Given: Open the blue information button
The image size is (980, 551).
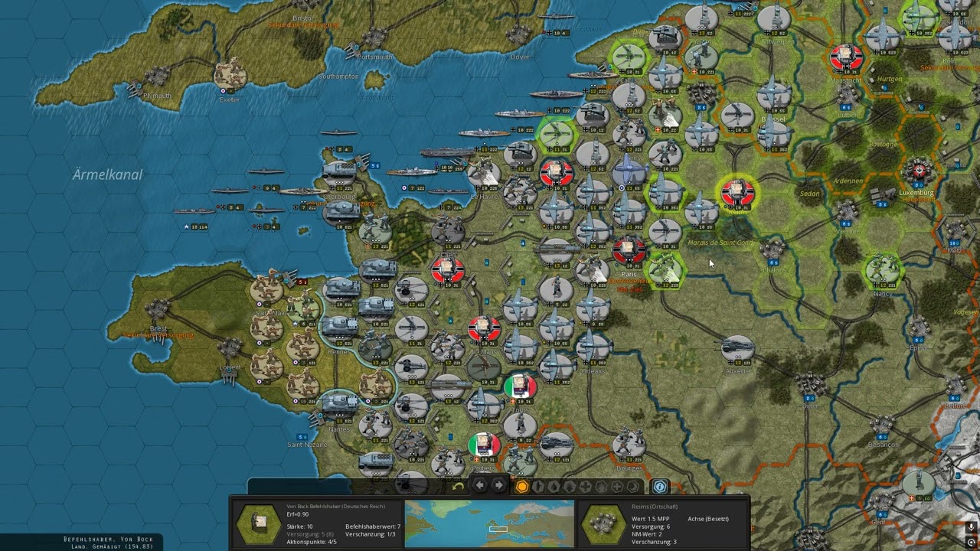Looking at the screenshot, I should click(x=660, y=486).
